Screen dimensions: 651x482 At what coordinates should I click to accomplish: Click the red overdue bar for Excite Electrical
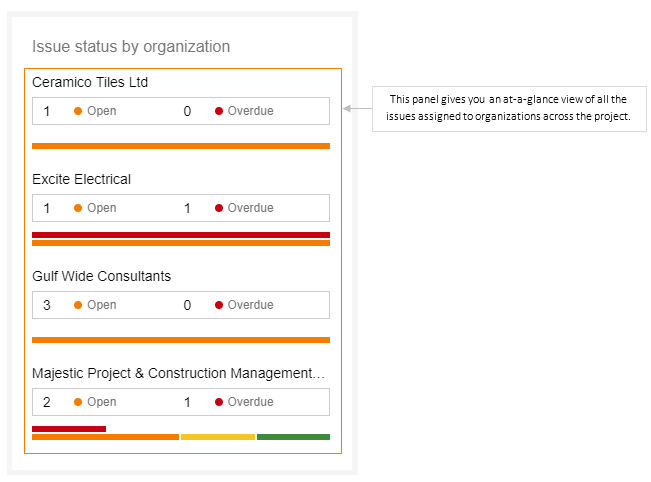[181, 235]
